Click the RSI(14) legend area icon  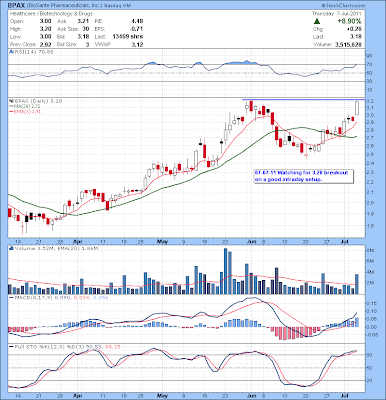click(x=11, y=52)
